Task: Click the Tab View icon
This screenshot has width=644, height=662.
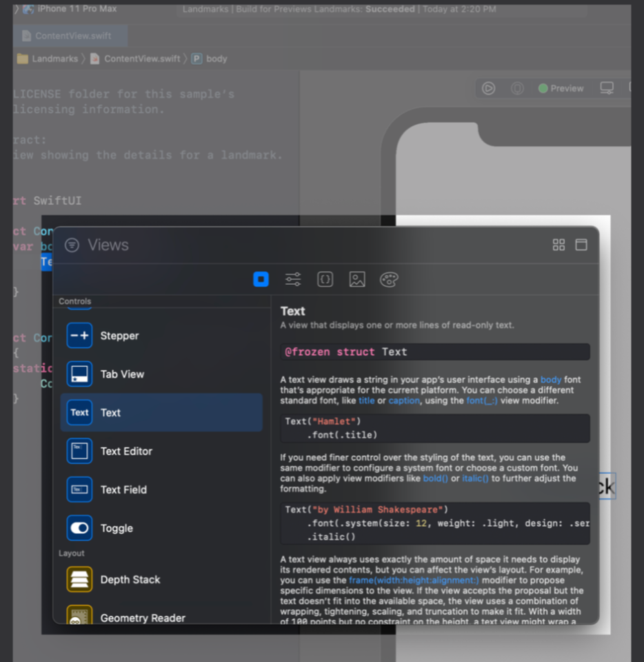Action: pos(79,374)
